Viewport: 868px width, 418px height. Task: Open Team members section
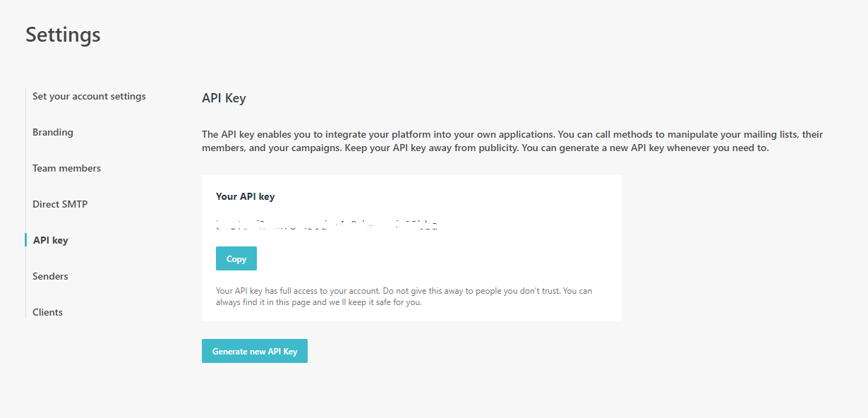[66, 168]
